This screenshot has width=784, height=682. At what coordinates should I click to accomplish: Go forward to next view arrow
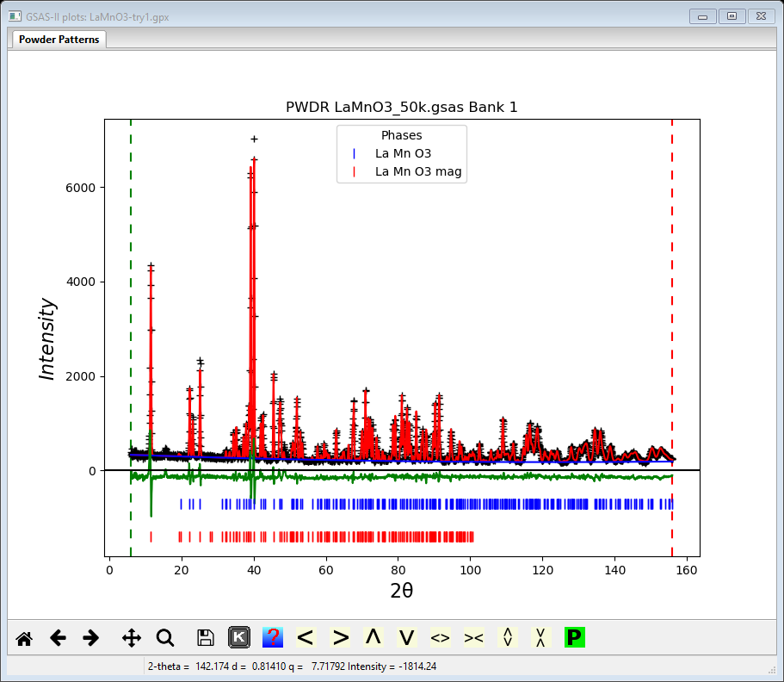90,638
